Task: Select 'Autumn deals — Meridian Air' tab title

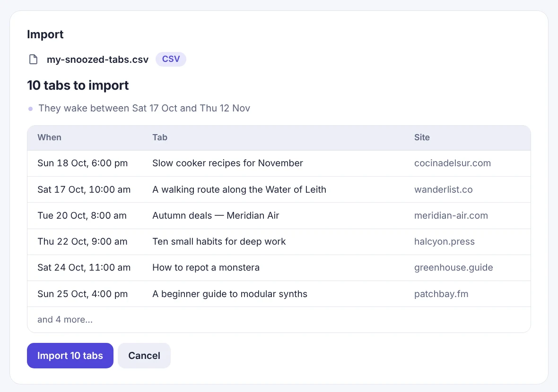Action: click(x=216, y=215)
